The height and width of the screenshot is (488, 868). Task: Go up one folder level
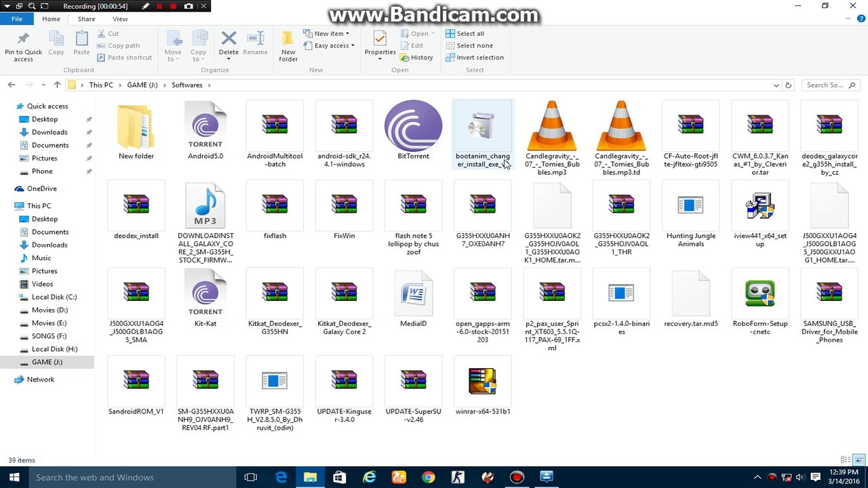[x=57, y=85]
